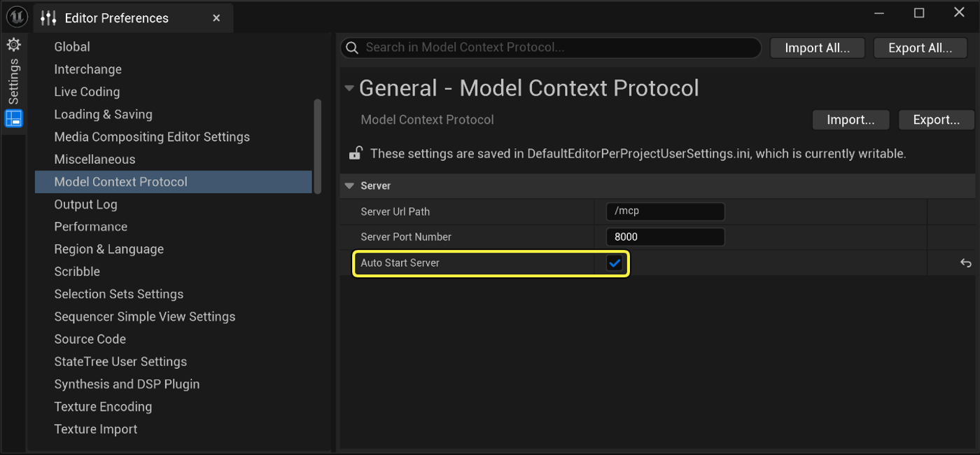
Task: Open Source Code settings
Action: [90, 339]
